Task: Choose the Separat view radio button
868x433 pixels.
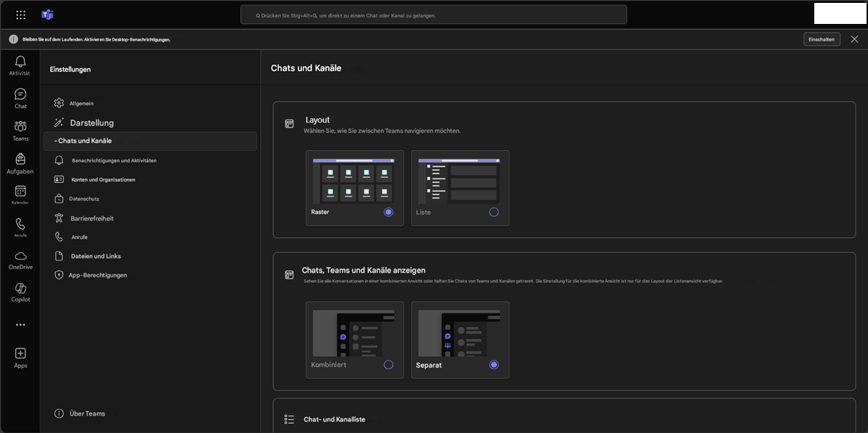Action: (494, 364)
